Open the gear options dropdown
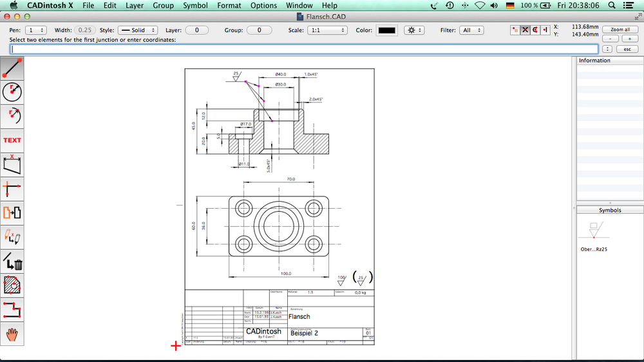This screenshot has height=362, width=644. 414,30
